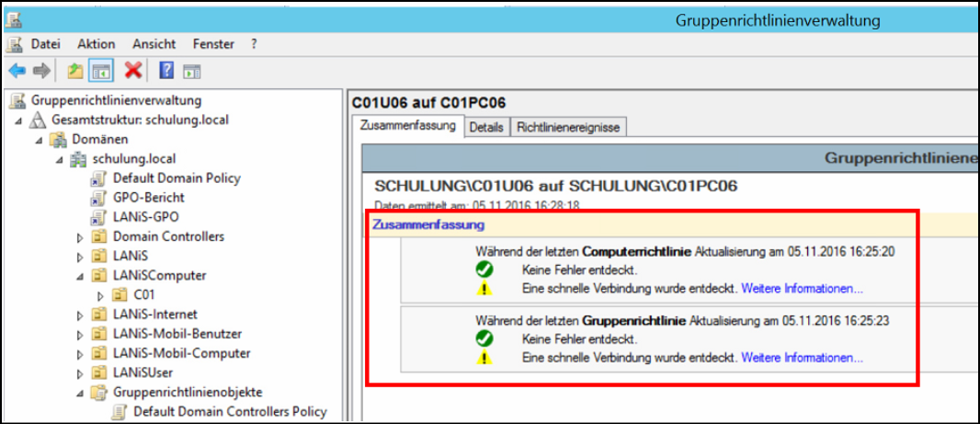
Task: Expand the LANiS-Mobil-Benutzer node
Action: click(80, 335)
